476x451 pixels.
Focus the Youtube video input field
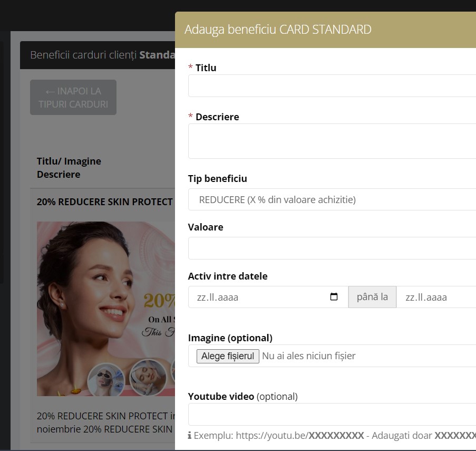[332, 414]
